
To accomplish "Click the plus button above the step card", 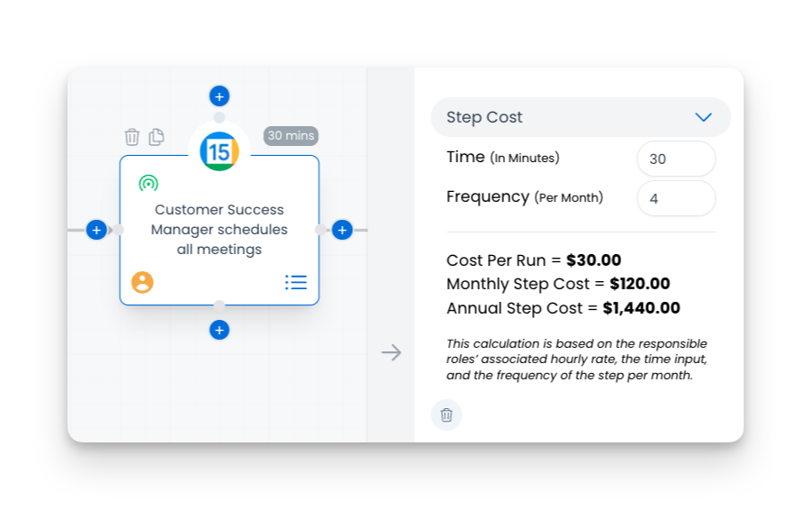I will click(219, 96).
